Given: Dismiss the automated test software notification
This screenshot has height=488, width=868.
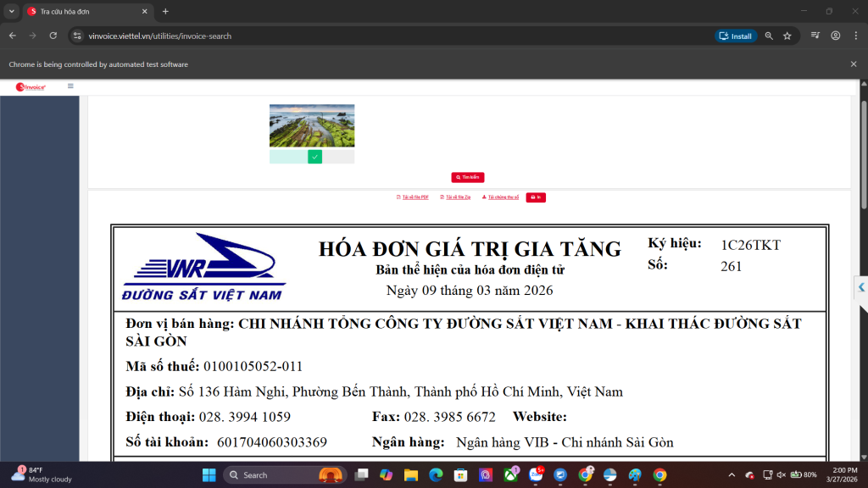Looking at the screenshot, I should pyautogui.click(x=854, y=64).
